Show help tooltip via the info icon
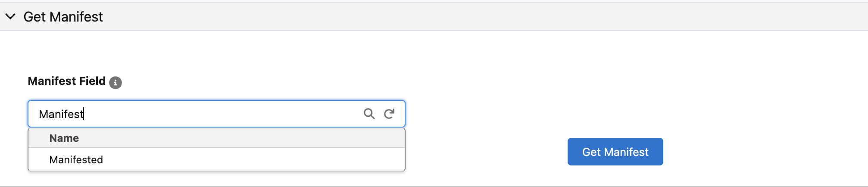Viewport: 868px width, 187px height. point(116,82)
